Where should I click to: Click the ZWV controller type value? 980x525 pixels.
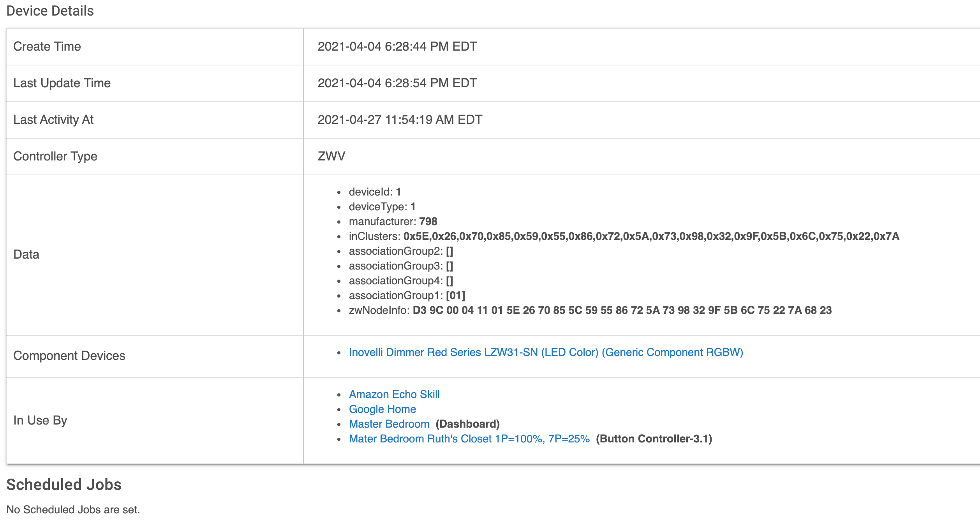point(331,157)
